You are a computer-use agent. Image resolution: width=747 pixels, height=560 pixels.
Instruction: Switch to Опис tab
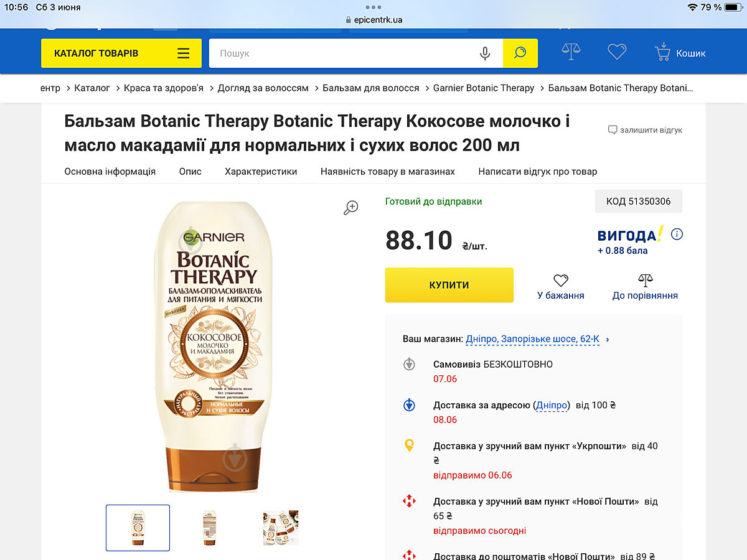(x=190, y=172)
